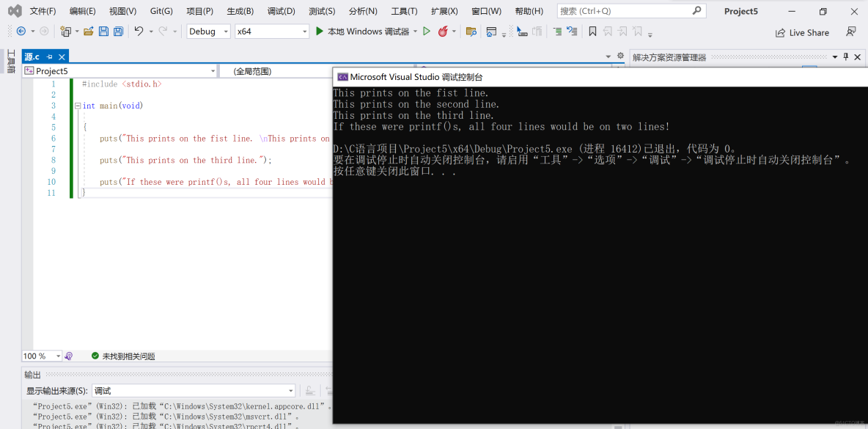Open the Hot Reload options arrow
Viewport: 868px width, 429px height.
(454, 32)
